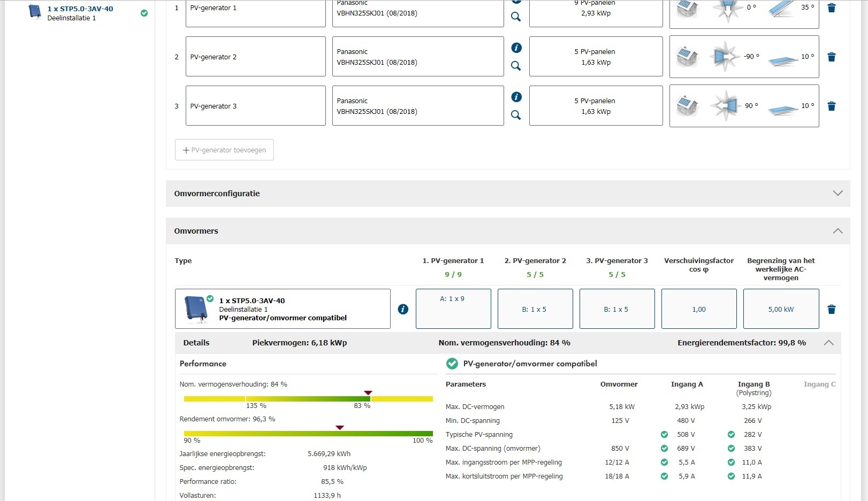This screenshot has width=868, height=501.
Task: Click the 9 / 9 count under PV-generator 1
Action: pos(453,274)
